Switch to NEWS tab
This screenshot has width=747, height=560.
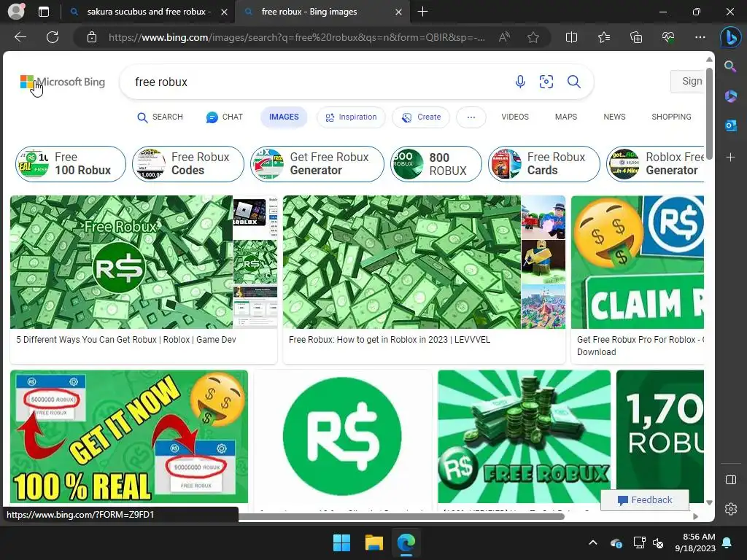[614, 117]
